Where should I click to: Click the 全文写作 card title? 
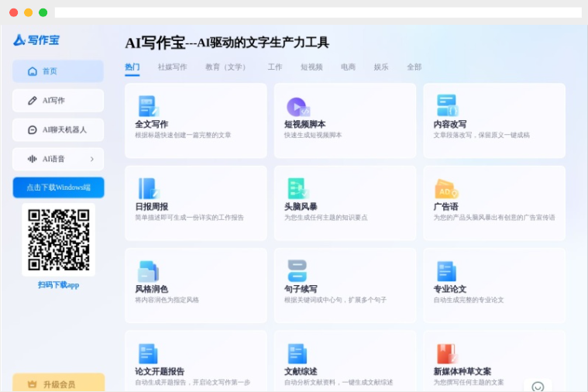pyautogui.click(x=152, y=124)
